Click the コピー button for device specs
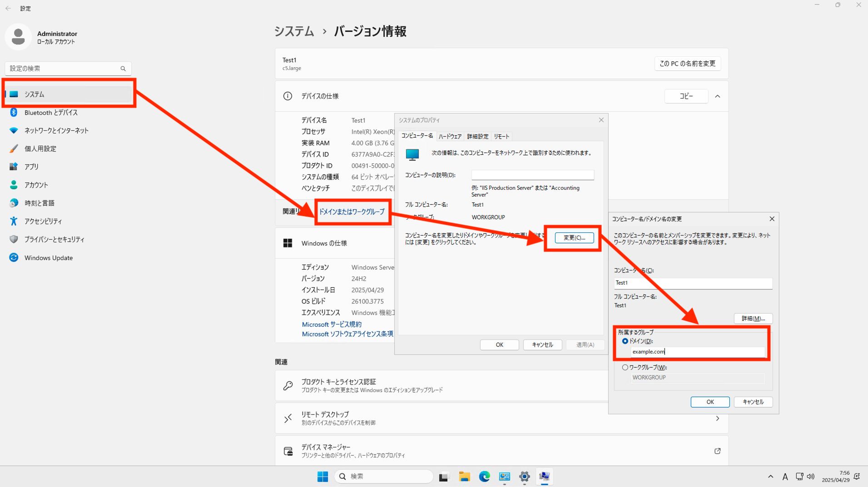868x487 pixels. click(686, 96)
